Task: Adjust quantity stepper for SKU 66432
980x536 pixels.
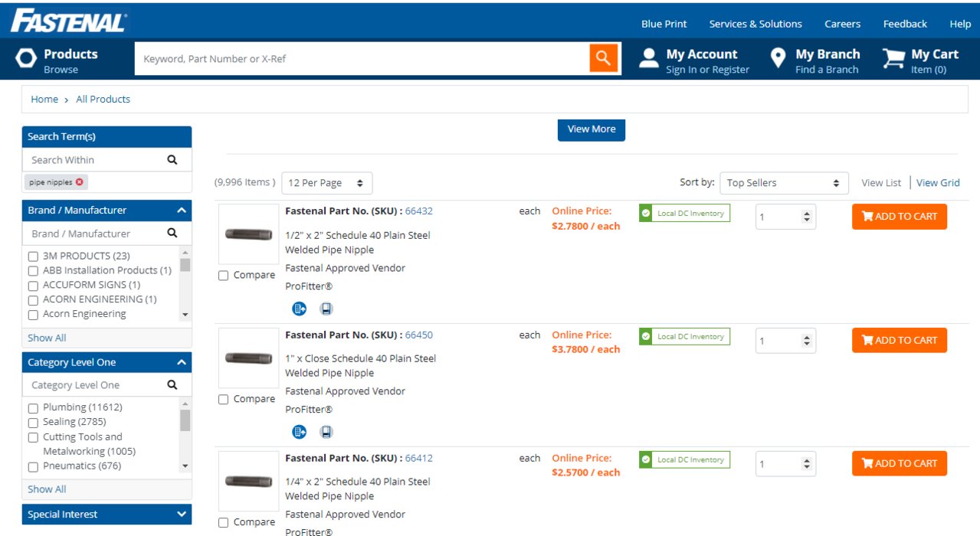Action: tap(806, 217)
